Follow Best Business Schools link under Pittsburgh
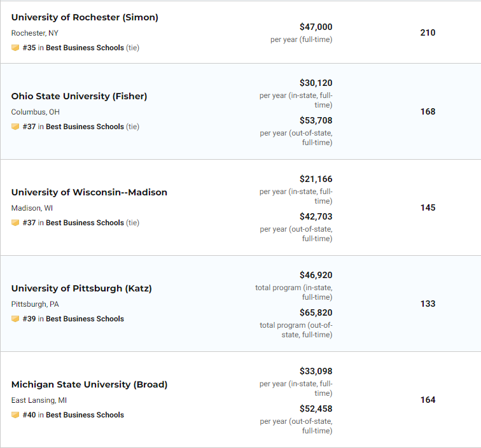Screen dimensions: 481x448 [x=85, y=319]
